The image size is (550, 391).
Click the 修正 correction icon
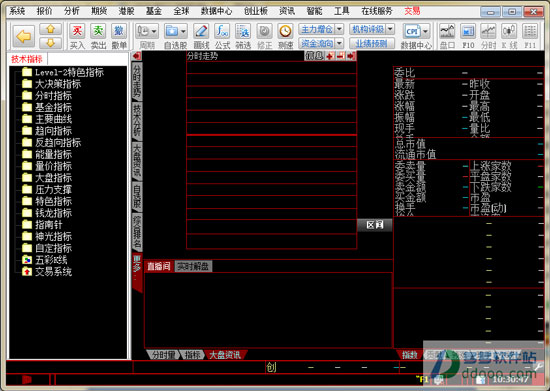[x=264, y=32]
